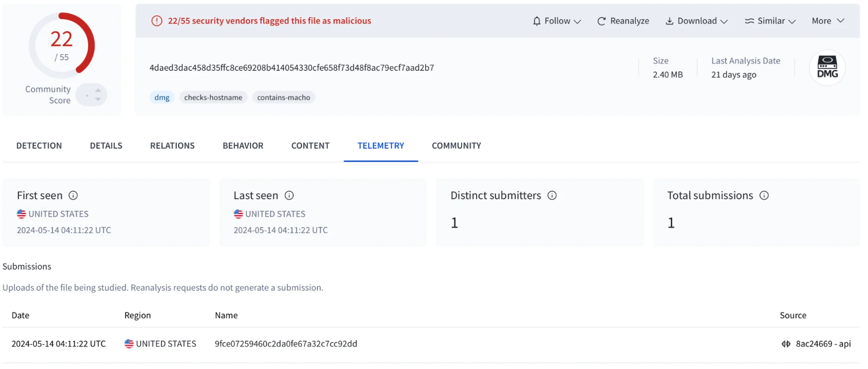Viewport: 868px width, 369px height.
Task: Click the Last seen timestamp
Action: pyautogui.click(x=281, y=230)
